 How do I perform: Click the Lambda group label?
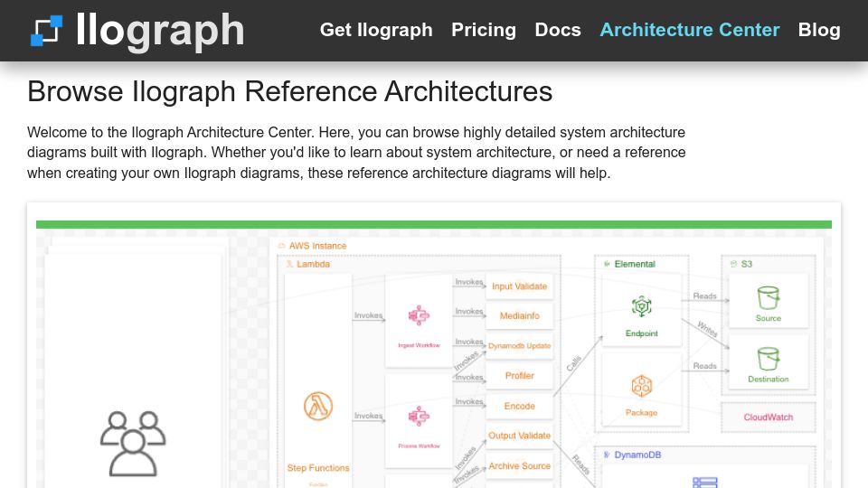314,264
